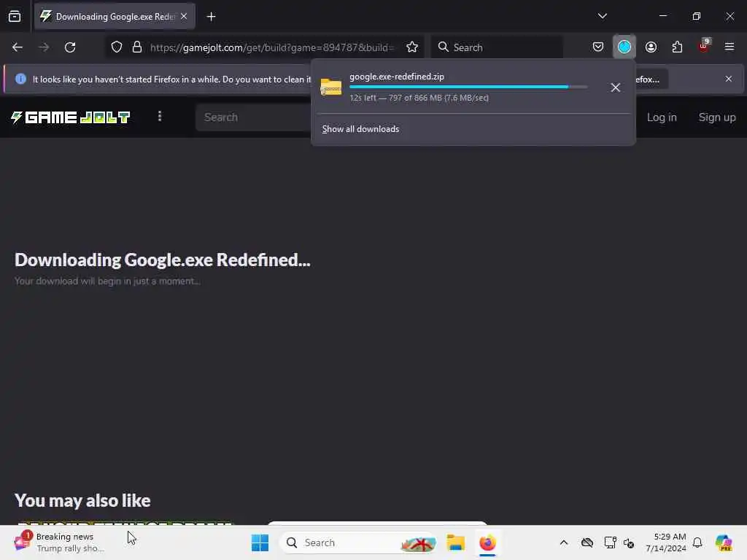This screenshot has width=747, height=560.
Task: Open notifications bell icon
Action: point(697,542)
